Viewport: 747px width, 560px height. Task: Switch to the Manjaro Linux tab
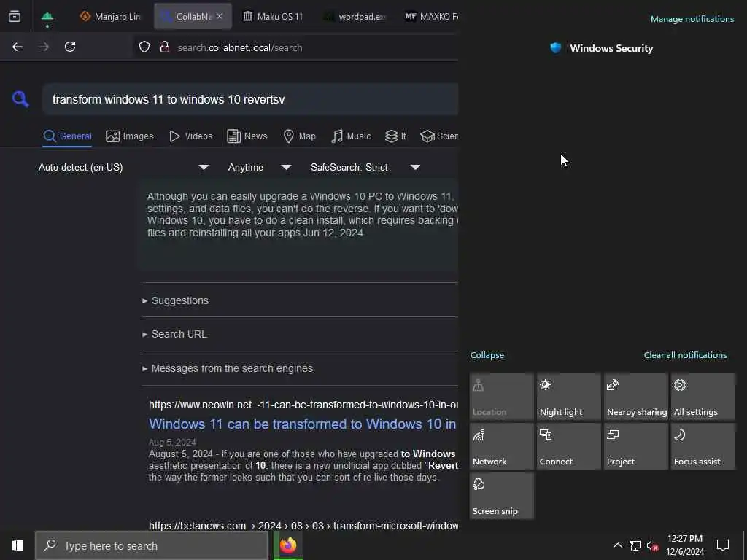point(110,17)
